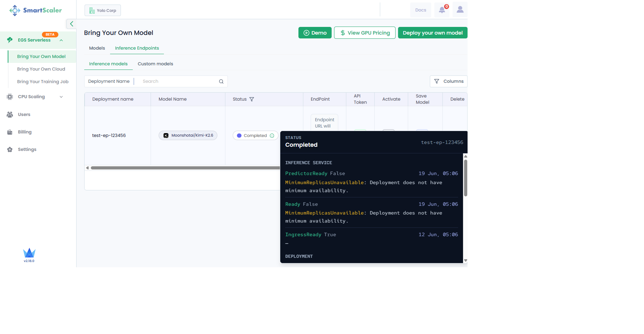Open the notifications bell
Viewport: 644px width, 334px height.
coord(442,10)
